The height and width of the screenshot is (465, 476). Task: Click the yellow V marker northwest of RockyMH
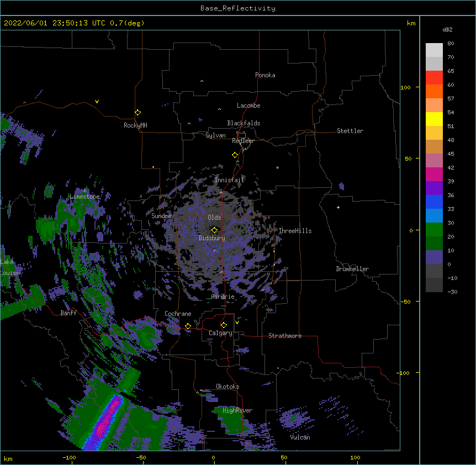click(x=97, y=102)
